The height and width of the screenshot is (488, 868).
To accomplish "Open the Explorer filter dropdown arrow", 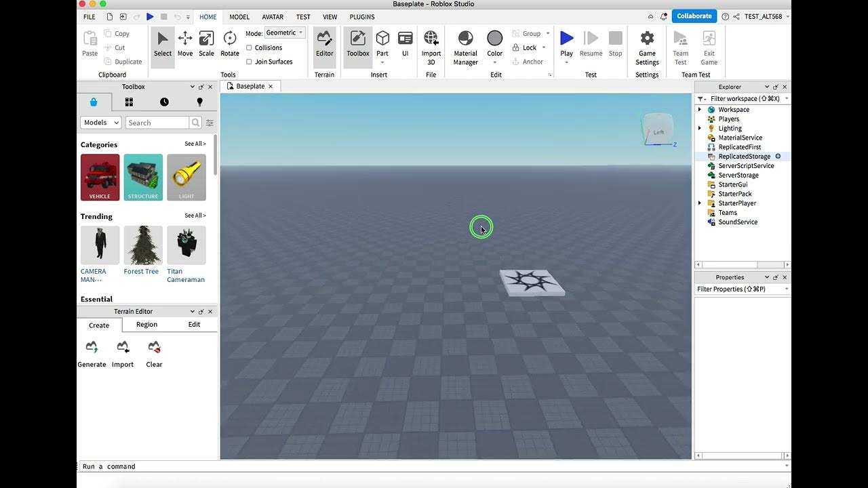I will click(787, 98).
